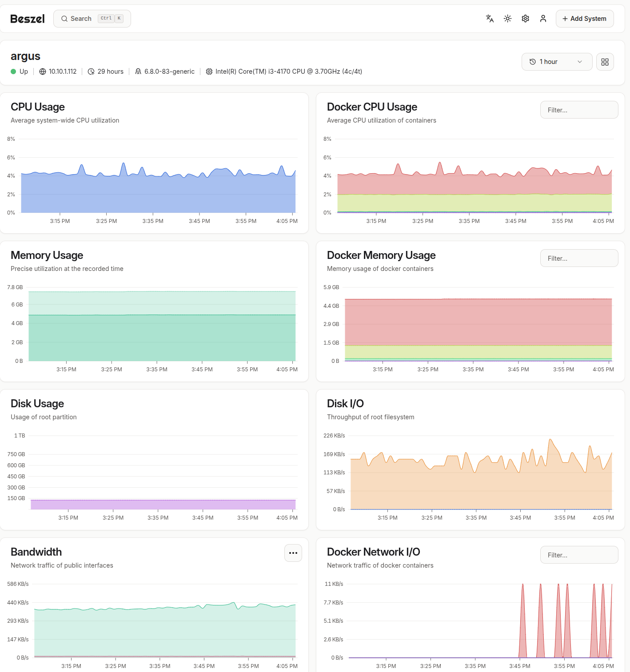Click the Beszel logo to go home
Image resolution: width=630 pixels, height=672 pixels.
(x=28, y=19)
